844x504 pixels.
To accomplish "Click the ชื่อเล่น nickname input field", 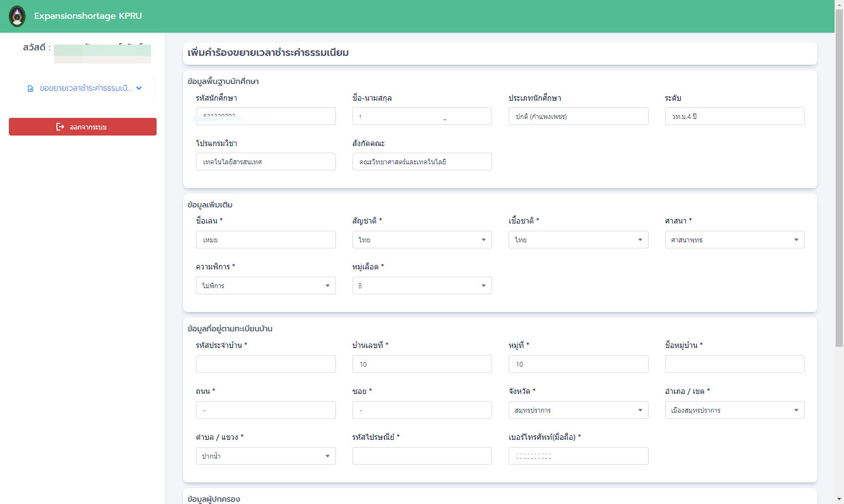I will [x=266, y=240].
